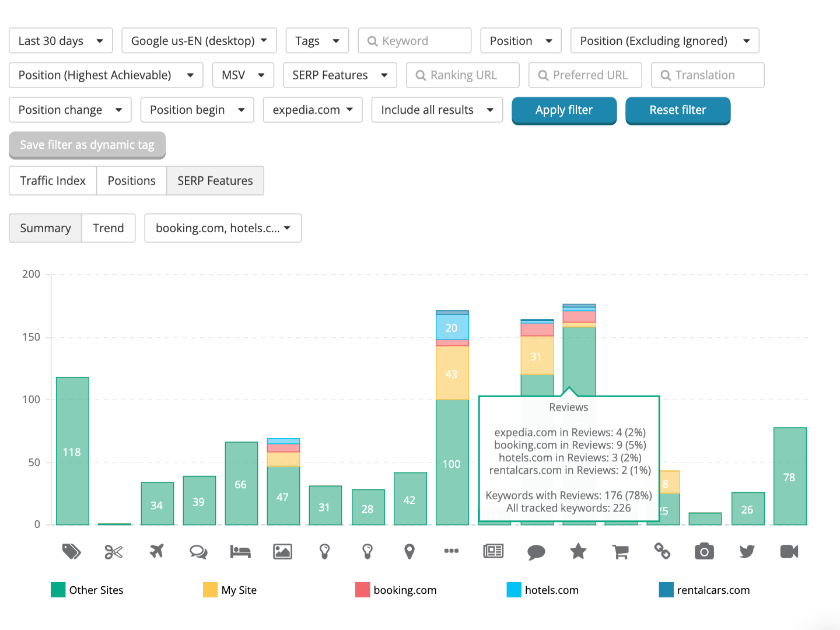
Task: Click the three dots icon
Action: (452, 551)
